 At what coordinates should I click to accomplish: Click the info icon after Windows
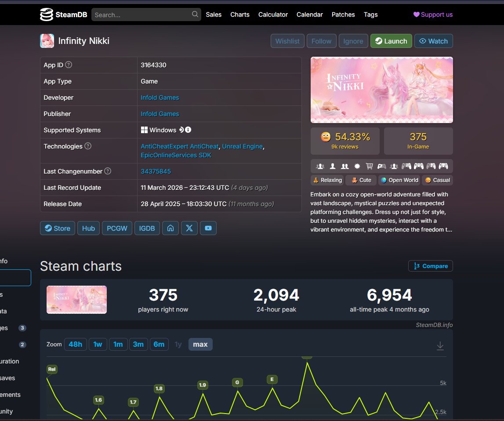188,130
